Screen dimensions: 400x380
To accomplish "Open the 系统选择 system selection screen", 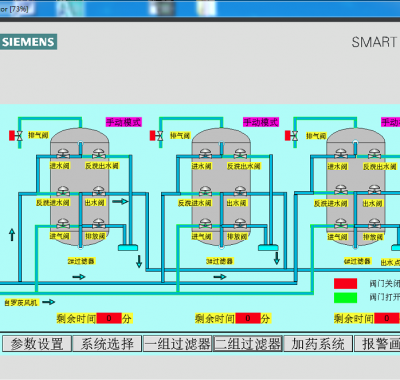I will tap(107, 344).
